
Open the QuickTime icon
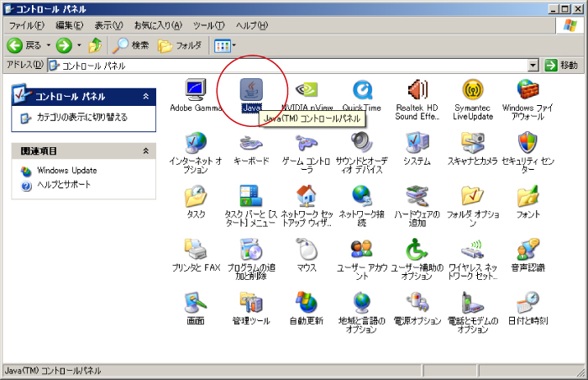click(362, 90)
